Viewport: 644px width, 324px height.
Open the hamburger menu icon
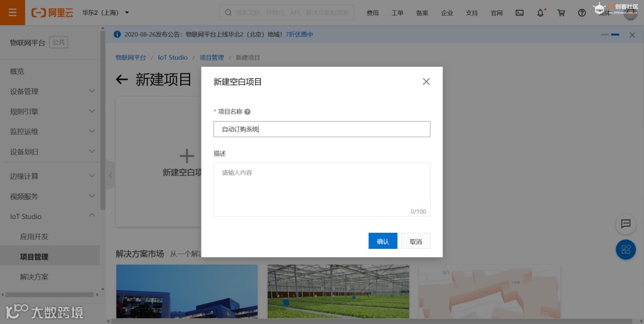(13, 13)
